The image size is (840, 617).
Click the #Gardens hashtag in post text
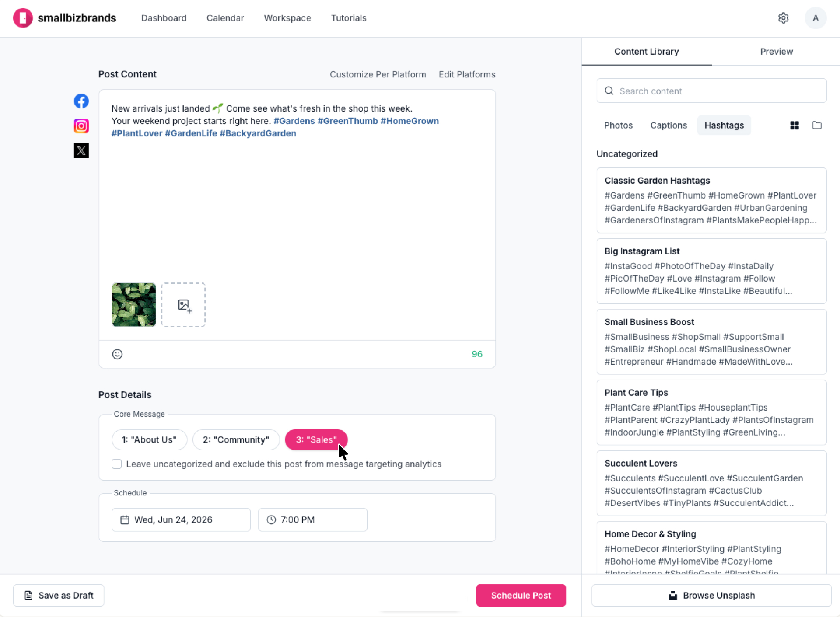coord(294,121)
